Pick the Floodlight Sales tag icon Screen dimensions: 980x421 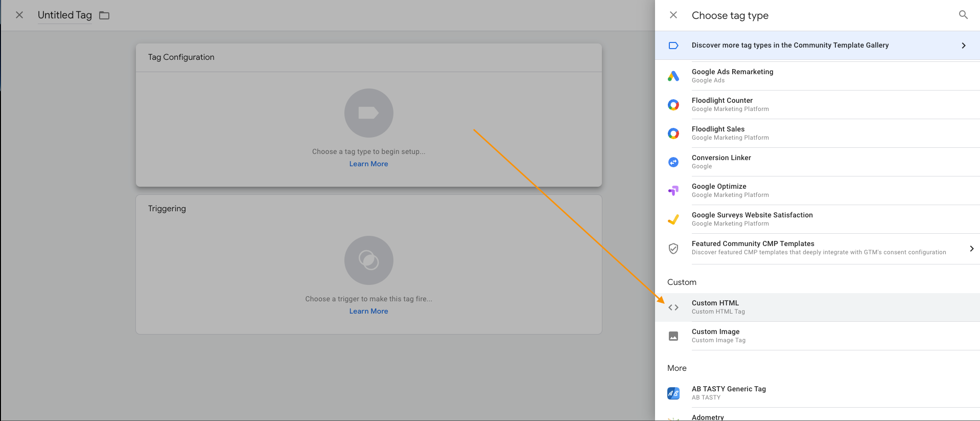[673, 134]
